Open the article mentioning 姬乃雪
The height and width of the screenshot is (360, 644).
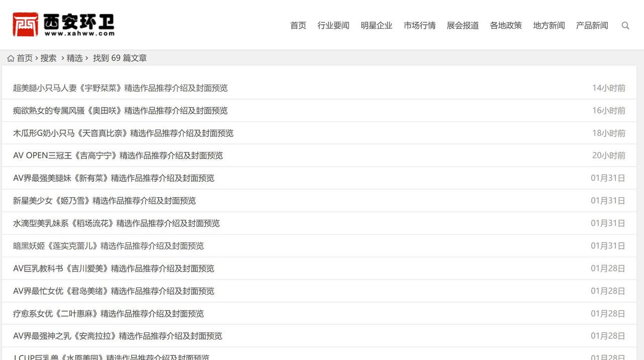tap(105, 201)
